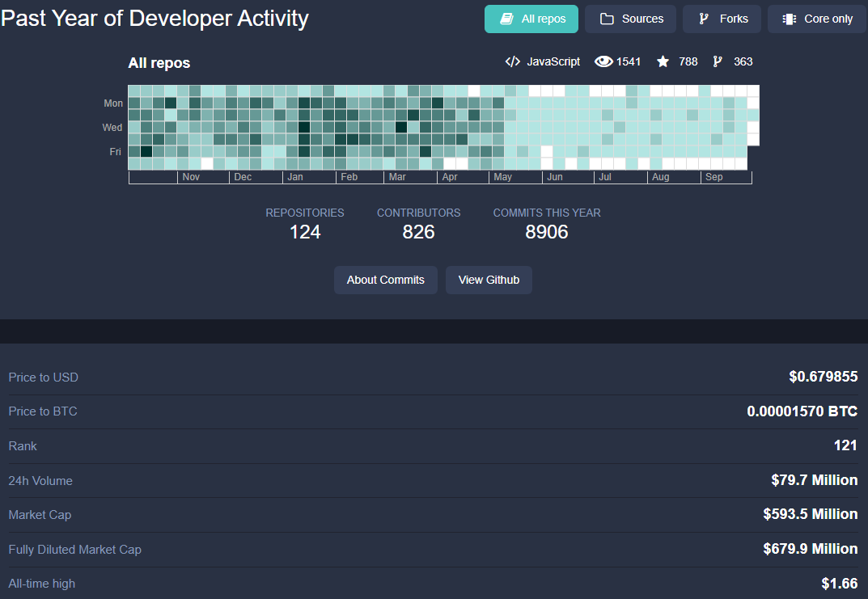Click the JavaScript code brackets icon

(x=513, y=61)
